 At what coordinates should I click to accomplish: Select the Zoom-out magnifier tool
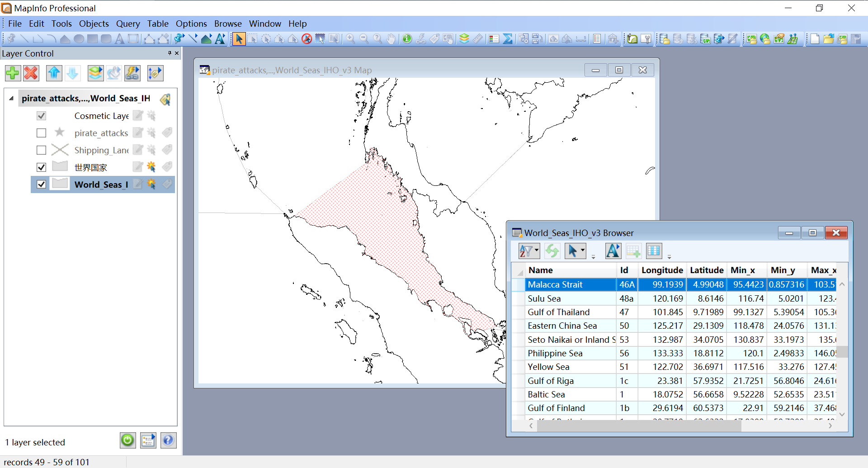click(x=364, y=39)
